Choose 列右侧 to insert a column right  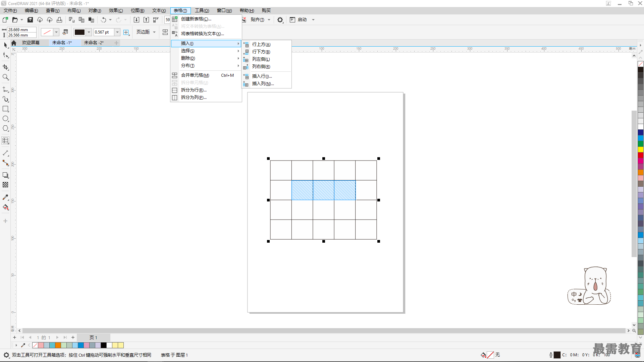[x=266, y=67]
